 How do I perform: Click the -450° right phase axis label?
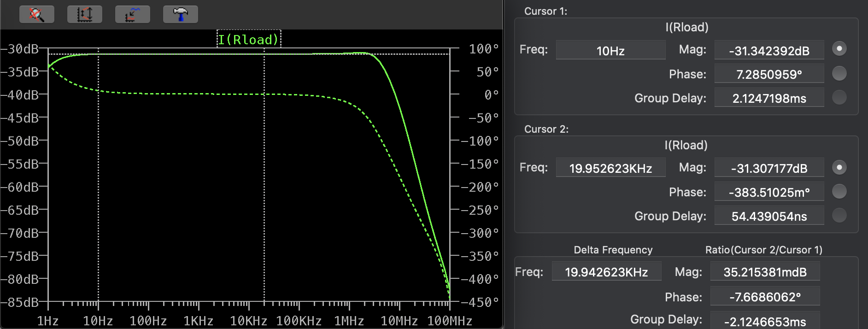480,302
